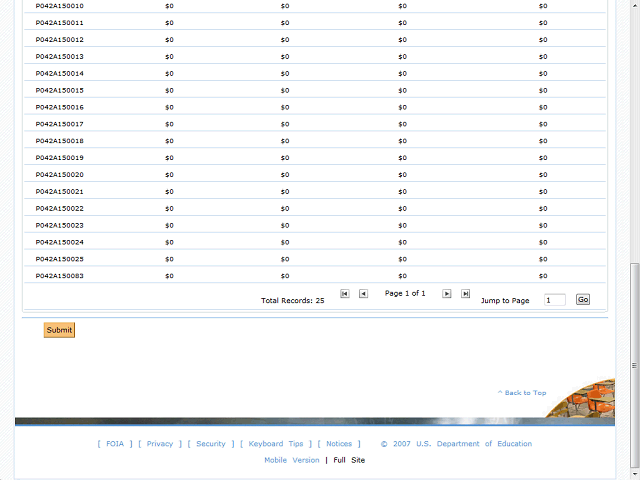
Task: Open the Keyboard Tips link
Action: (276, 444)
